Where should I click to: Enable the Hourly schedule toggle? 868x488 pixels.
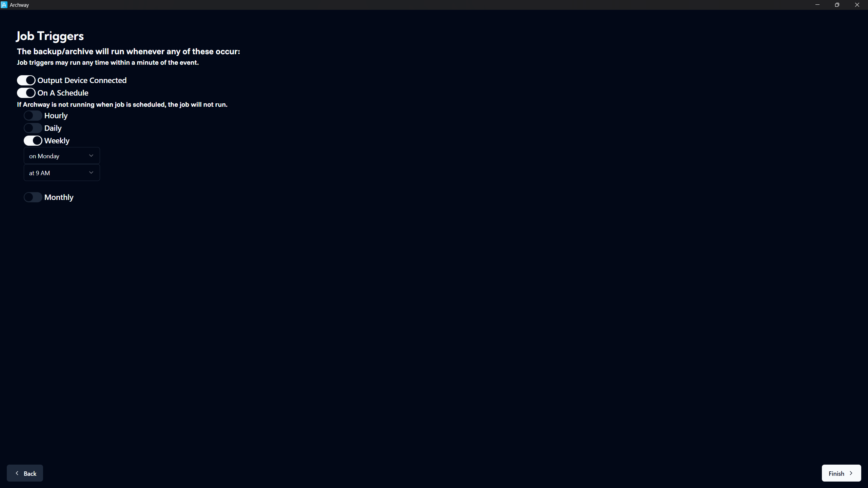click(x=33, y=116)
